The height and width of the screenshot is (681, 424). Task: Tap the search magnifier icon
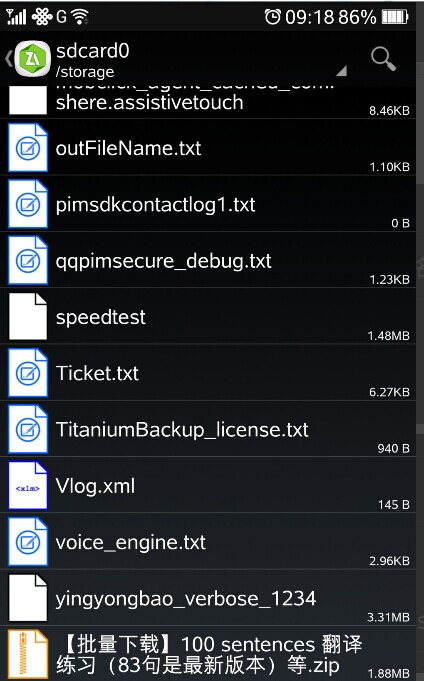(383, 59)
